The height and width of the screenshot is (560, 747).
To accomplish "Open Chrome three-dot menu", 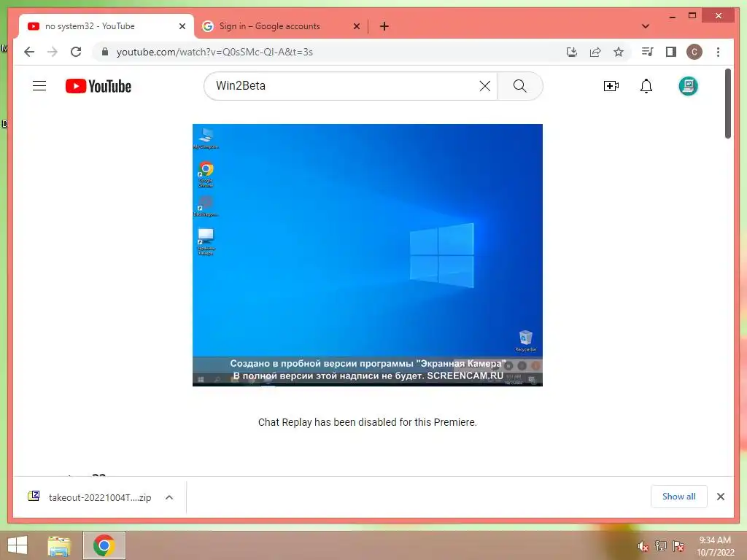I will pyautogui.click(x=718, y=52).
